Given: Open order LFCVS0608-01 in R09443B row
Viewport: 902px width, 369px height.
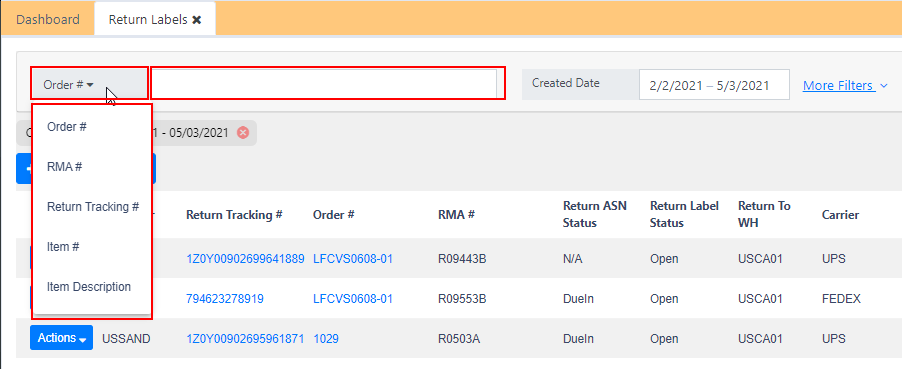Looking at the screenshot, I should [x=353, y=259].
